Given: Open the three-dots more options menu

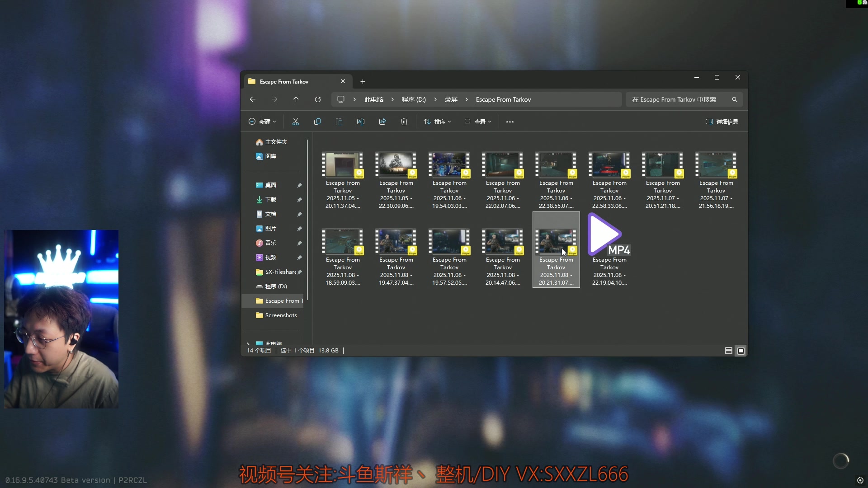Looking at the screenshot, I should click(510, 122).
